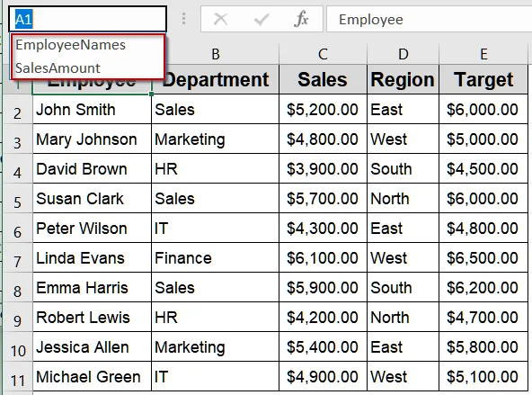The width and height of the screenshot is (532, 395).
Task: Select the $4,800.00 sales cell in row 3
Action: pos(323,139)
